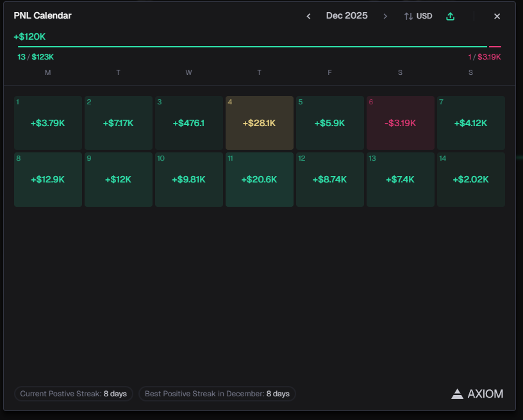This screenshot has height=420, width=523.
Task: Click the AXIOM logo
Action: tap(477, 394)
